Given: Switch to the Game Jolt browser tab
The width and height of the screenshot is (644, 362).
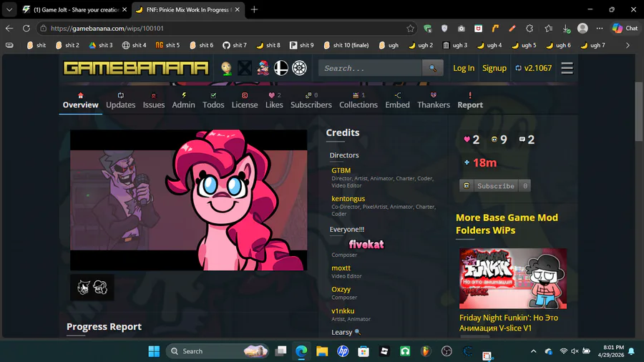Looking at the screenshot, I should [x=74, y=9].
